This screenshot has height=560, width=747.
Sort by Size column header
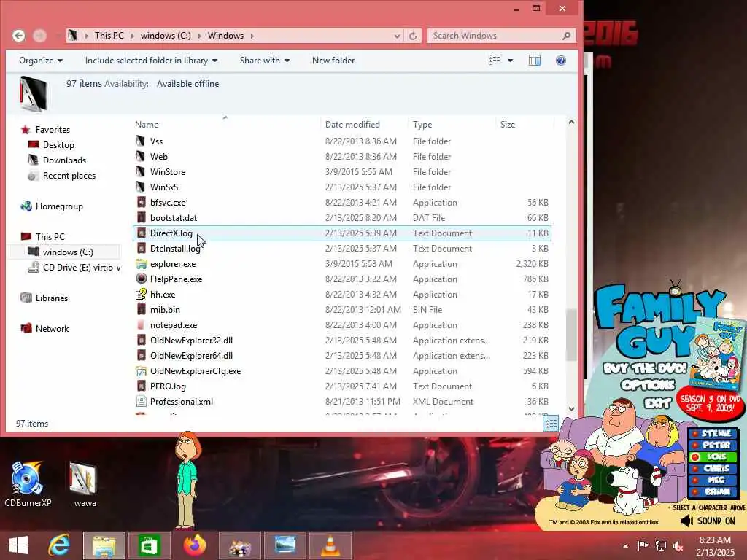(x=508, y=124)
